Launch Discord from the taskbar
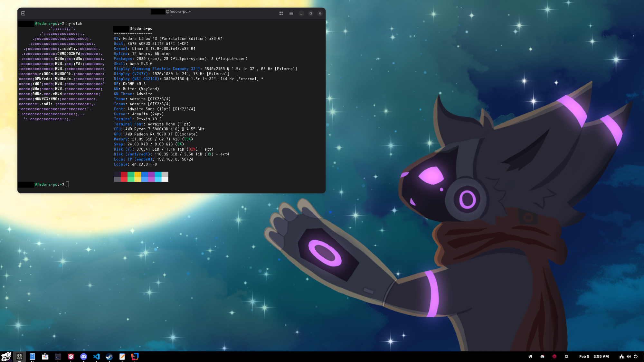 pos(84,356)
